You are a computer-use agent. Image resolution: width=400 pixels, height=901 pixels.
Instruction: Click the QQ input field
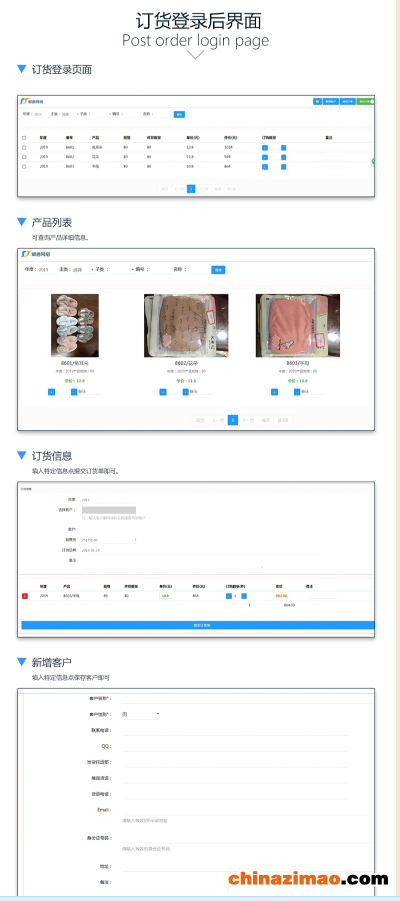pos(234,746)
